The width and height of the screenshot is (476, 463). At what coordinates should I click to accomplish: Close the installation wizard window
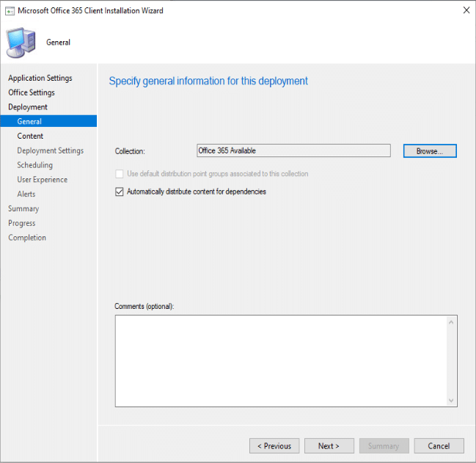(x=466, y=11)
